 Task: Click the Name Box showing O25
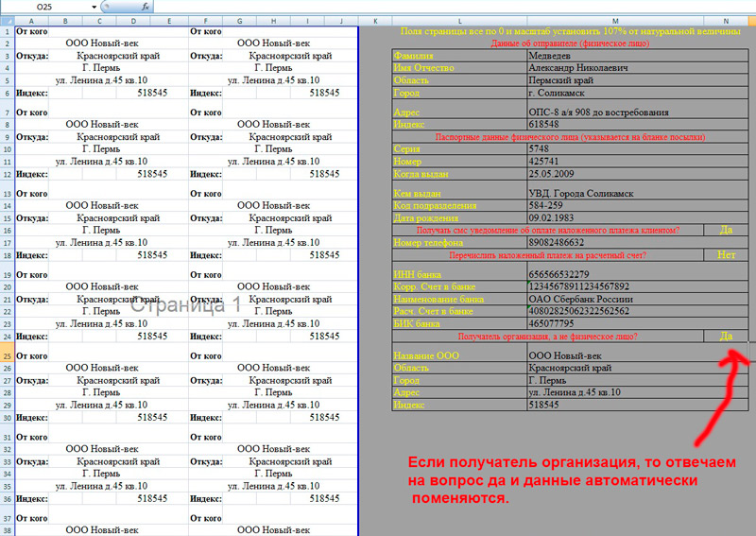point(47,7)
